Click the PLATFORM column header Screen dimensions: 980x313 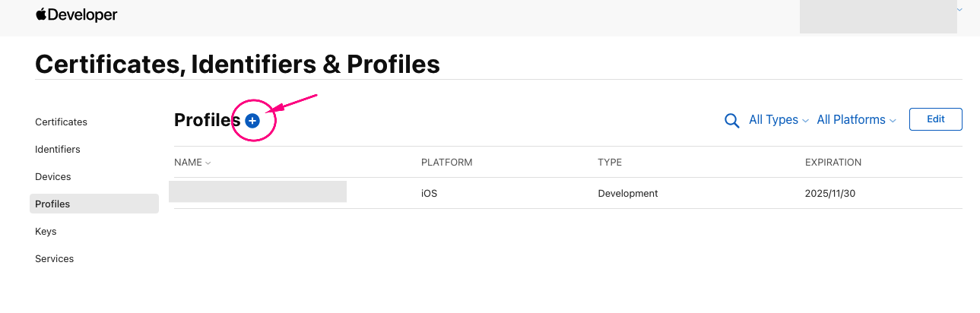click(447, 163)
